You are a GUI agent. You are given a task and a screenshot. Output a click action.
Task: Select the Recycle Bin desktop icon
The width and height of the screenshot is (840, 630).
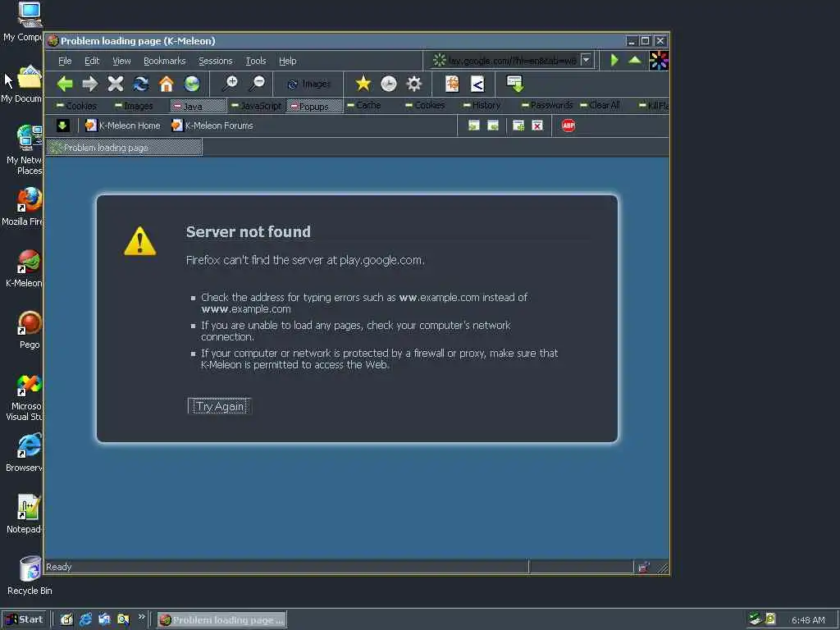(30, 576)
